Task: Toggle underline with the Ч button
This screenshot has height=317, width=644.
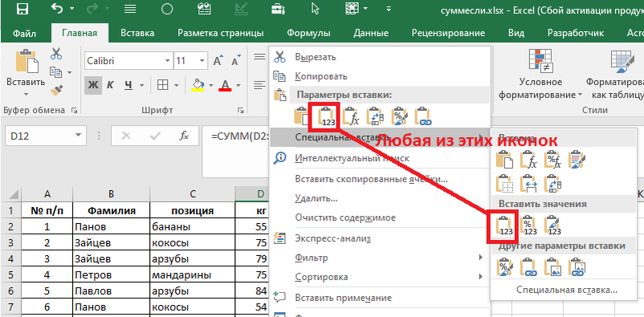Action: click(x=128, y=85)
